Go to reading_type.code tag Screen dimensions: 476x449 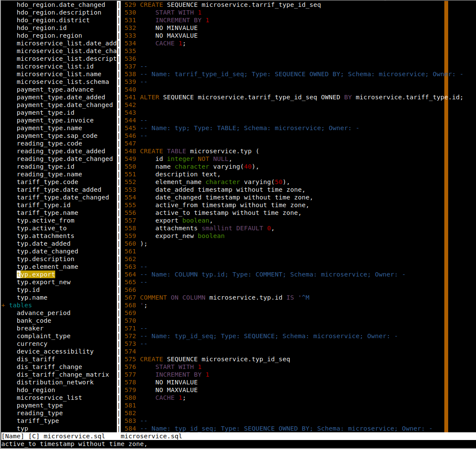point(49,143)
